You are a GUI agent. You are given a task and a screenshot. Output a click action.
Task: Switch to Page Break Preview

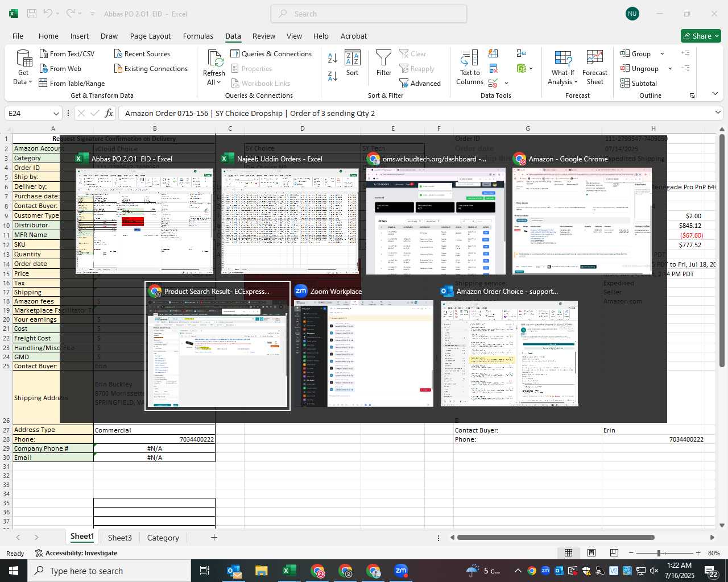(614, 553)
